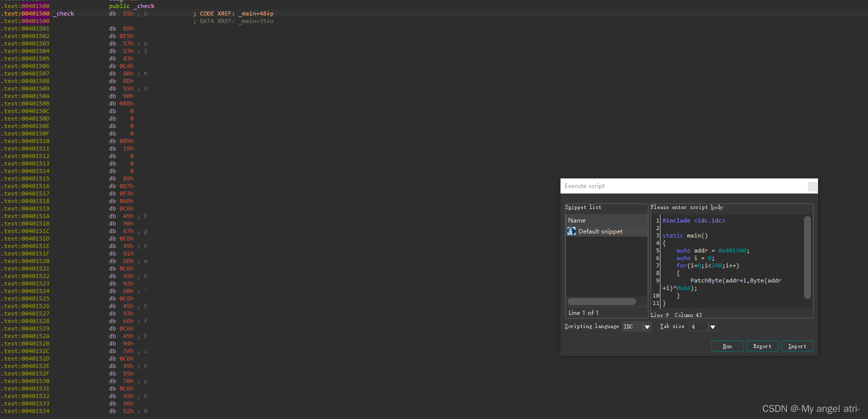Click the snippet list horizontal scrollbar
This screenshot has height=419, width=868.
(x=601, y=301)
